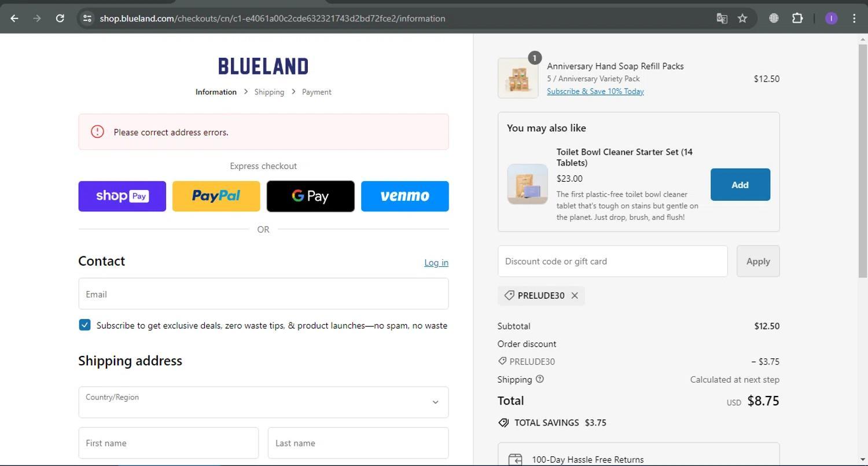The height and width of the screenshot is (466, 868).
Task: Open the Log in link
Action: [x=436, y=263]
